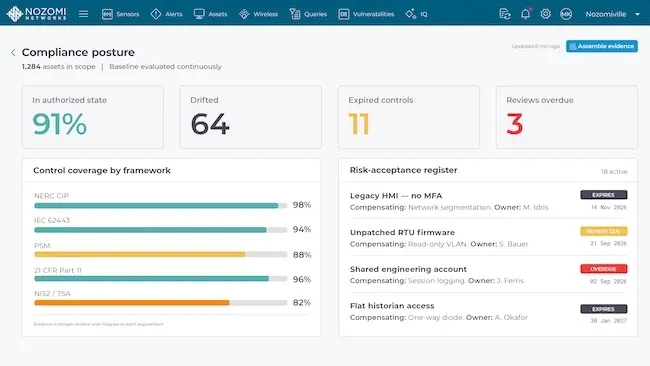Viewport: 650px width, 366px height.
Task: Go back using the arrow beside Compliance posture
Action: point(13,52)
